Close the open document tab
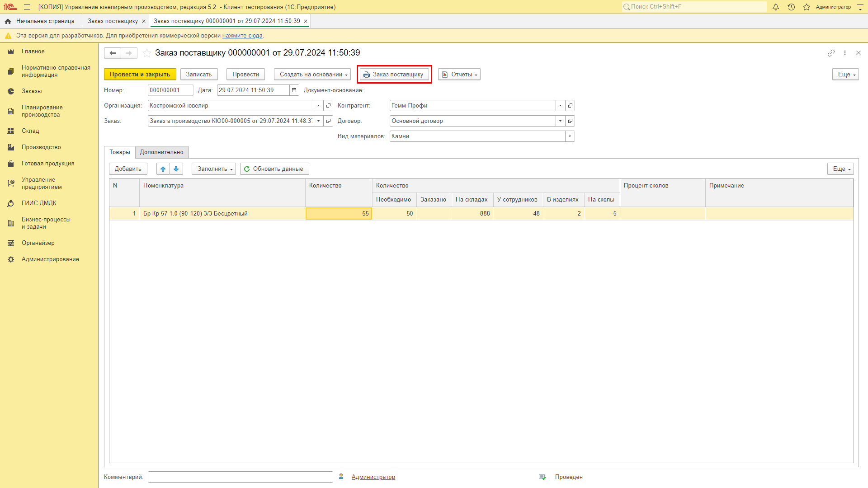The width and height of the screenshot is (868, 488). click(x=306, y=21)
